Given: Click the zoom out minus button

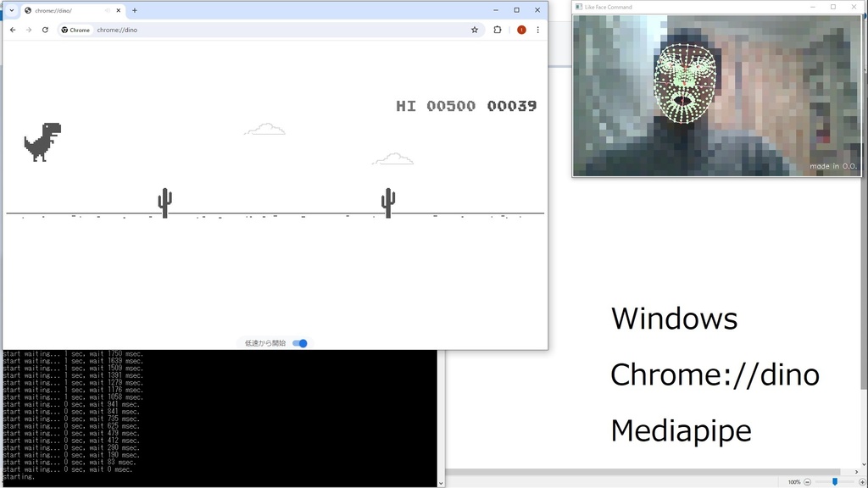Looking at the screenshot, I should click(x=808, y=480).
